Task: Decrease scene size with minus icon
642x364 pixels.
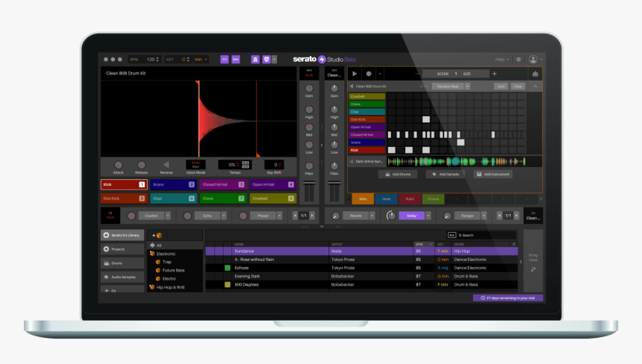Action: click(x=417, y=74)
